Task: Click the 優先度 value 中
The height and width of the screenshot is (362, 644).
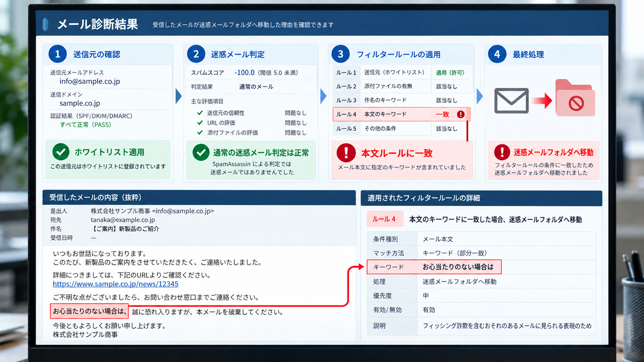Action: 426,295
